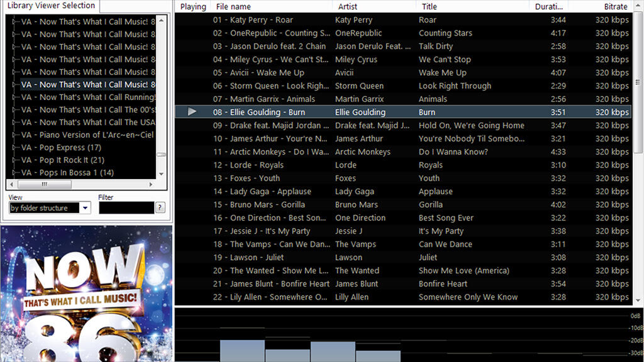Click the Lilly Allen artist cell
The width and height of the screenshot is (644, 362).
pos(352,297)
